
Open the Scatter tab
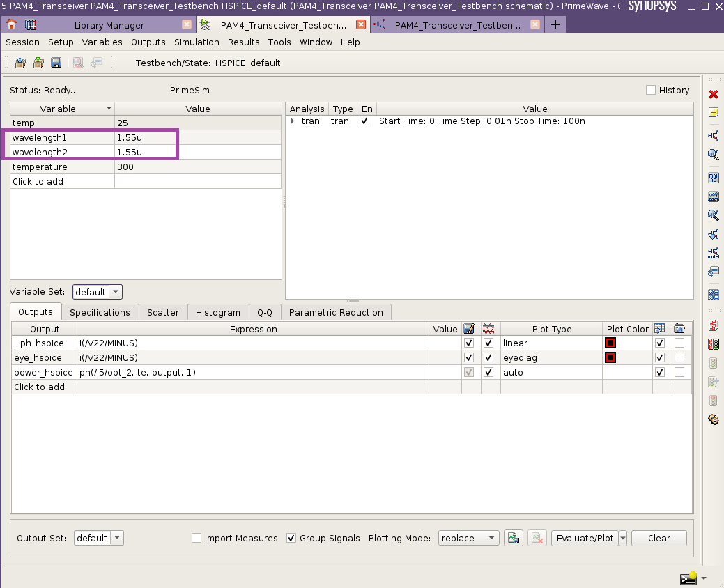pos(163,312)
